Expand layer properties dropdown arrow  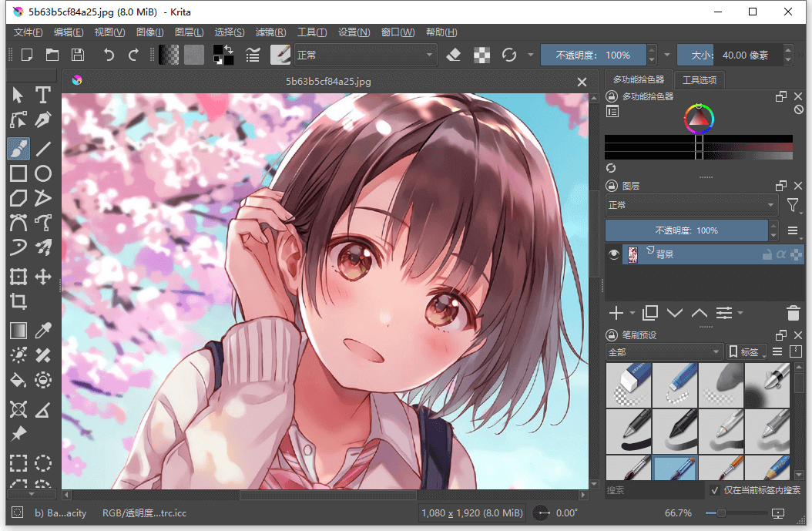click(x=740, y=313)
